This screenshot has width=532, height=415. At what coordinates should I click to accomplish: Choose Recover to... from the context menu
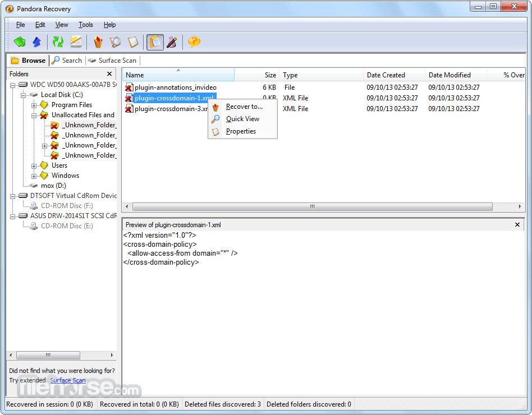(242, 107)
